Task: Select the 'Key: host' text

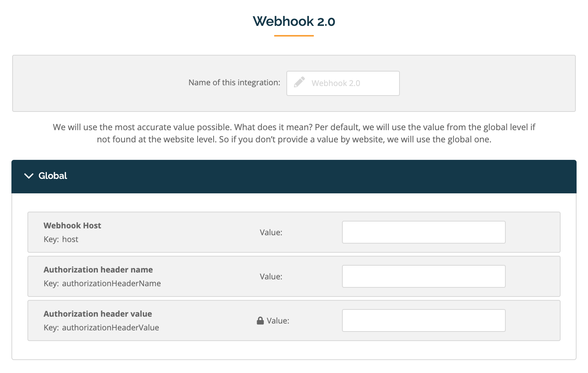Action: coord(61,239)
